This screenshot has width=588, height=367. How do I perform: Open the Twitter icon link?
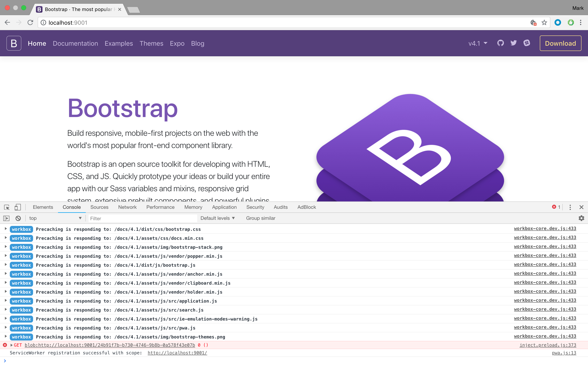click(514, 43)
